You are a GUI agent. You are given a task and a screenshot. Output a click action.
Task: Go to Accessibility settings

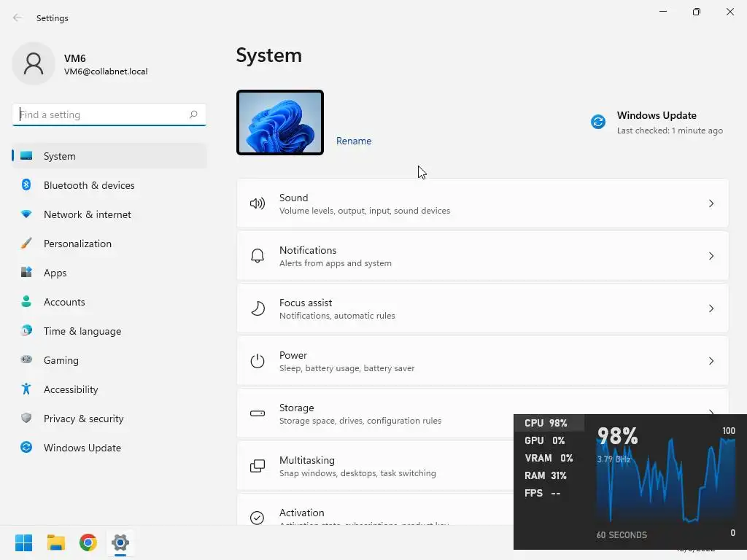pyautogui.click(x=109, y=389)
